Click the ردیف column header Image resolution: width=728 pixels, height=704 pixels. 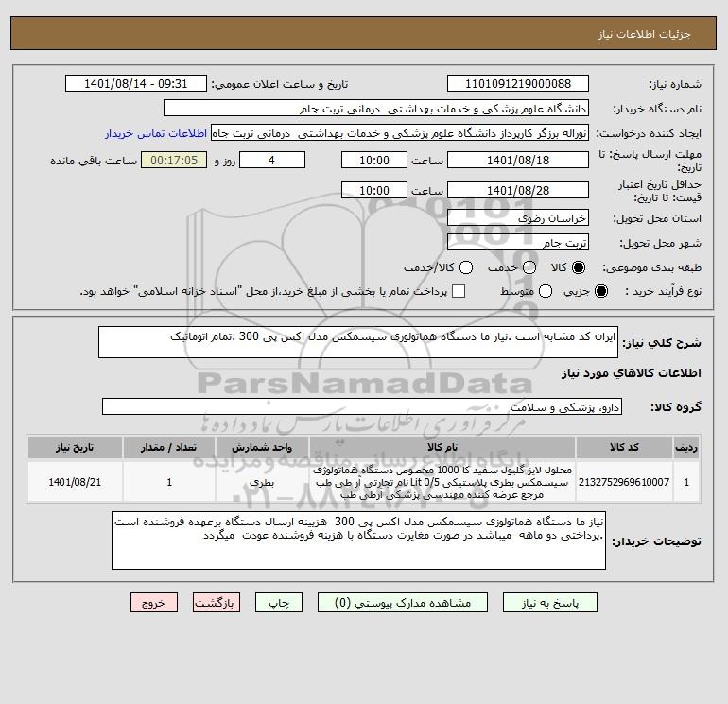coord(686,447)
